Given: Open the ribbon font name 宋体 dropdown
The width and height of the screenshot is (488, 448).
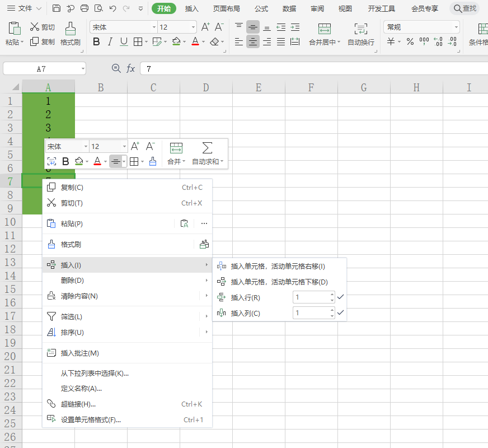Looking at the screenshot, I should click(154, 27).
